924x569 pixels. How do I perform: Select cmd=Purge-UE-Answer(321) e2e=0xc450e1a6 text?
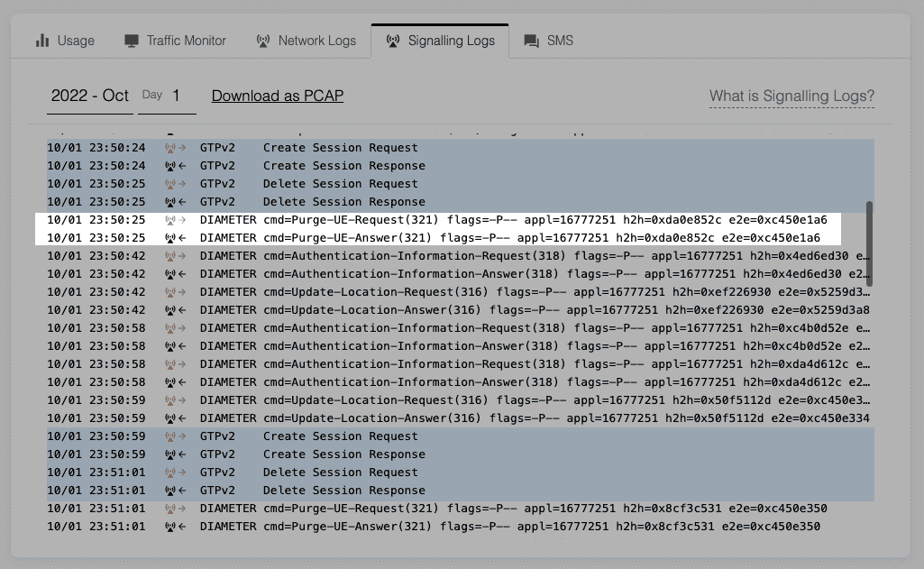542,238
